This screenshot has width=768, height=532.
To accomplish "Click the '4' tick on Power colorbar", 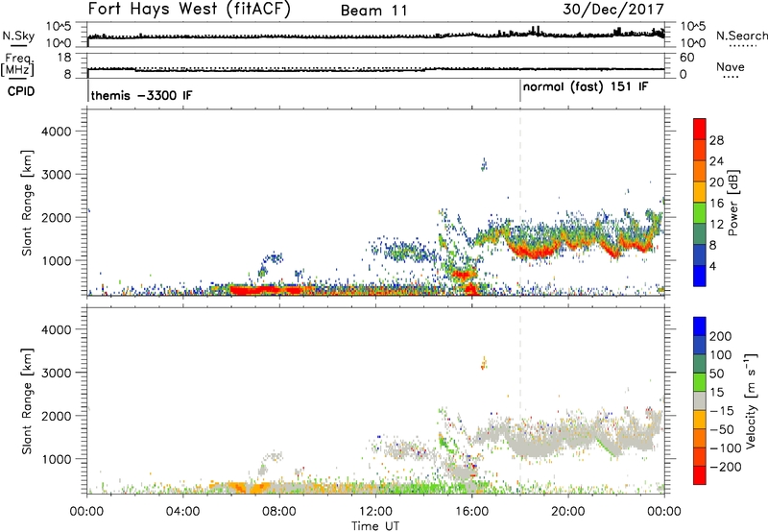I will (713, 266).
